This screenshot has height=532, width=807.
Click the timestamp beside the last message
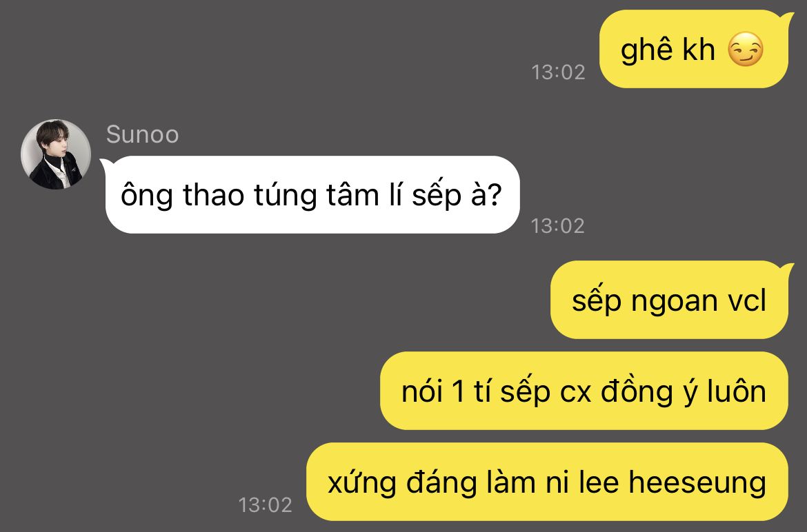(265, 505)
